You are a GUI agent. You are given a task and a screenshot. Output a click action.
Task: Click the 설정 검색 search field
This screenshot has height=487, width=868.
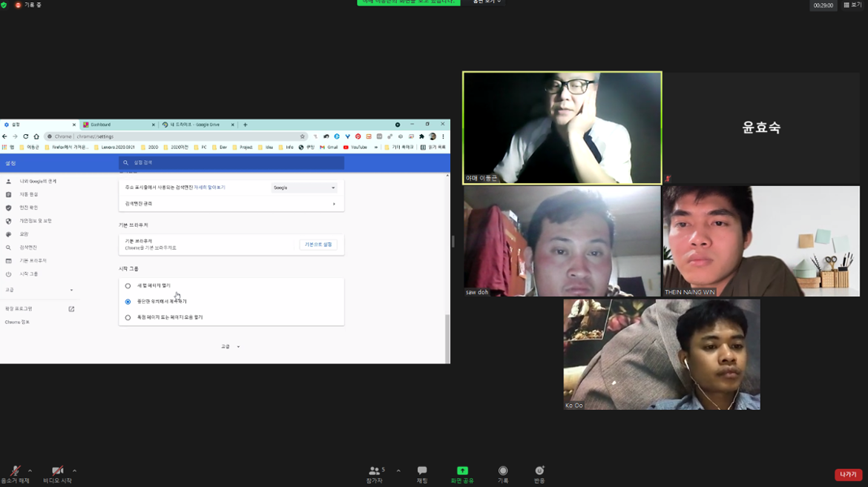pos(231,162)
